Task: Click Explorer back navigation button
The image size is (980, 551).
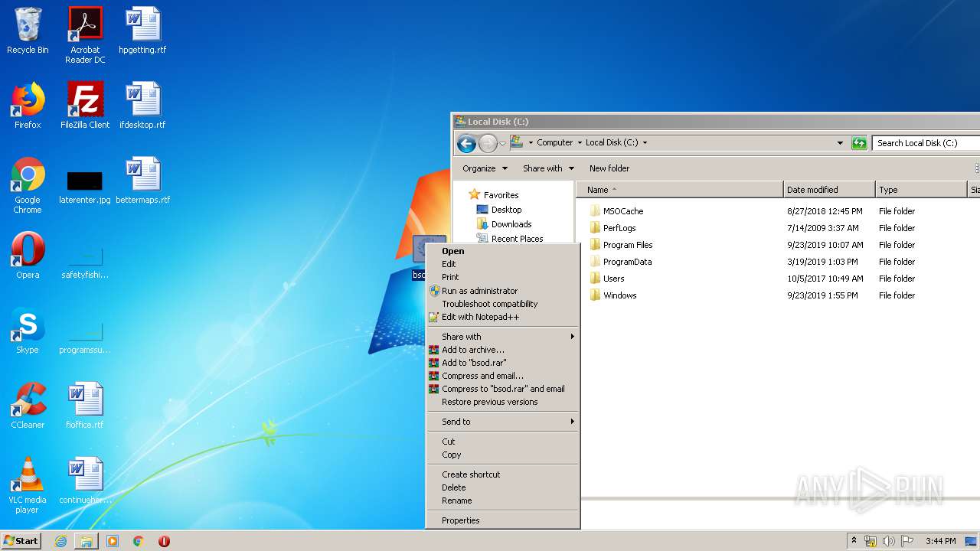Action: 466,143
